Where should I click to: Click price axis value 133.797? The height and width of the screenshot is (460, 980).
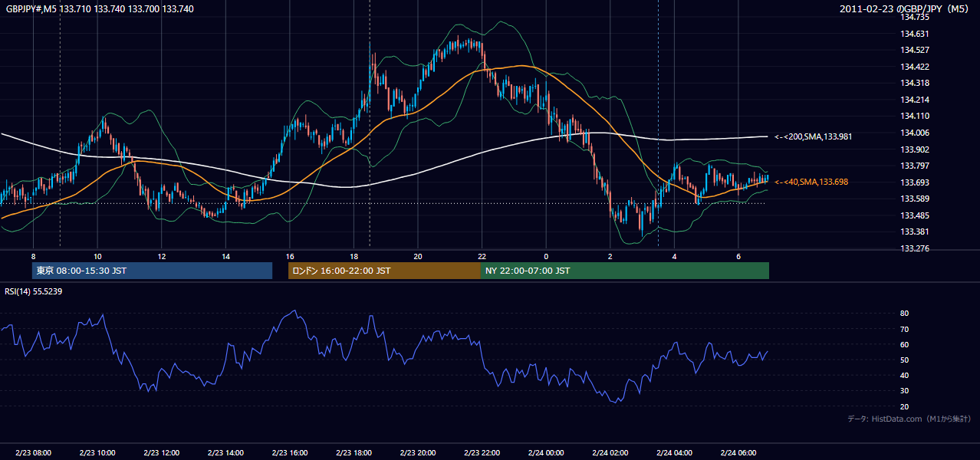coord(915,166)
